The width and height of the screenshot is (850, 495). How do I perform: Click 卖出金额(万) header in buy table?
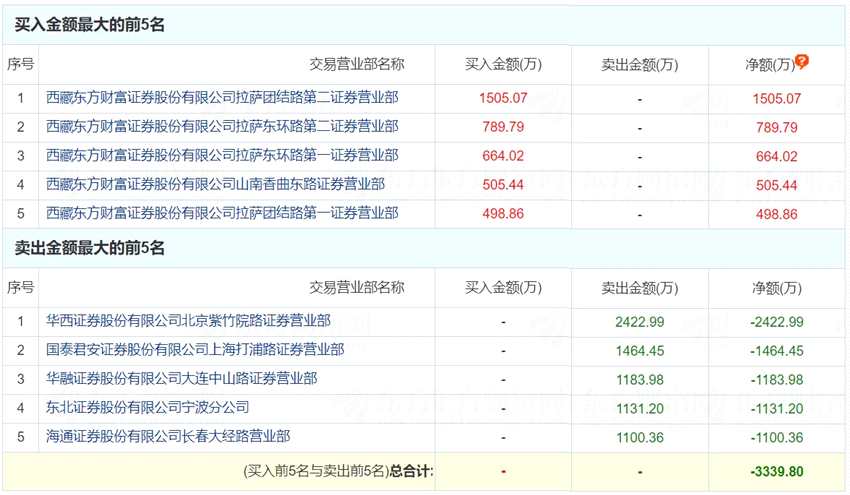[x=640, y=65]
